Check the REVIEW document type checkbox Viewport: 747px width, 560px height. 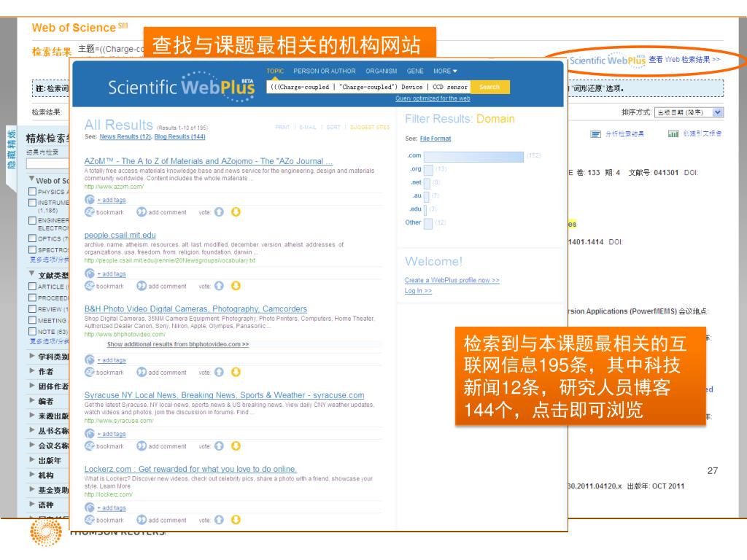pyautogui.click(x=32, y=308)
